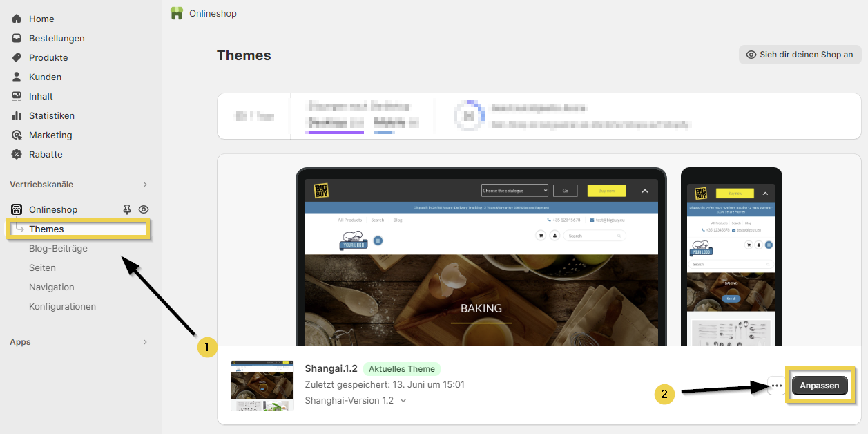The height and width of the screenshot is (434, 868).
Task: Click Sieh dir deinen Shop an
Action: click(x=800, y=55)
